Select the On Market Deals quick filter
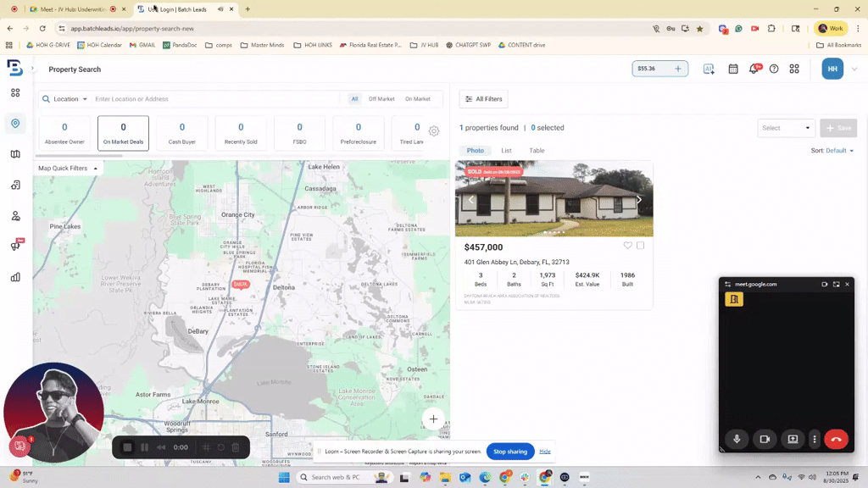Screen dimensions: 868x488 click(123, 133)
